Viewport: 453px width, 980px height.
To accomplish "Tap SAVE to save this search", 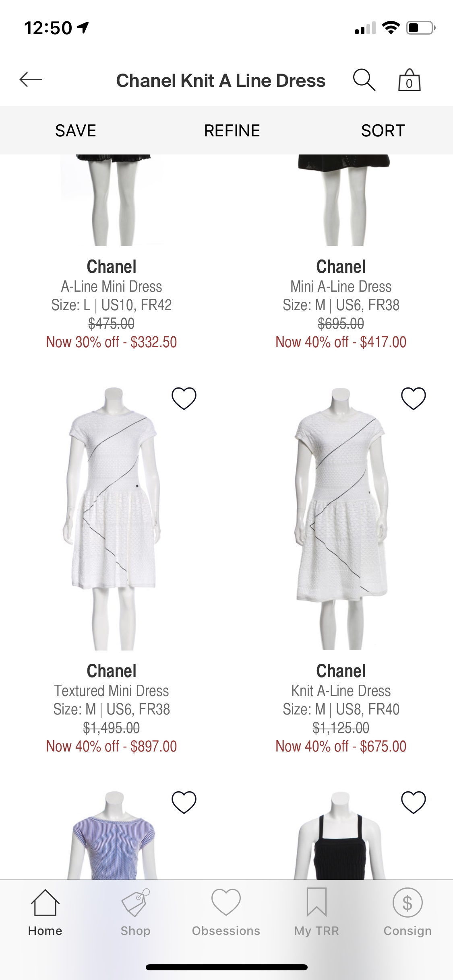I will click(76, 131).
